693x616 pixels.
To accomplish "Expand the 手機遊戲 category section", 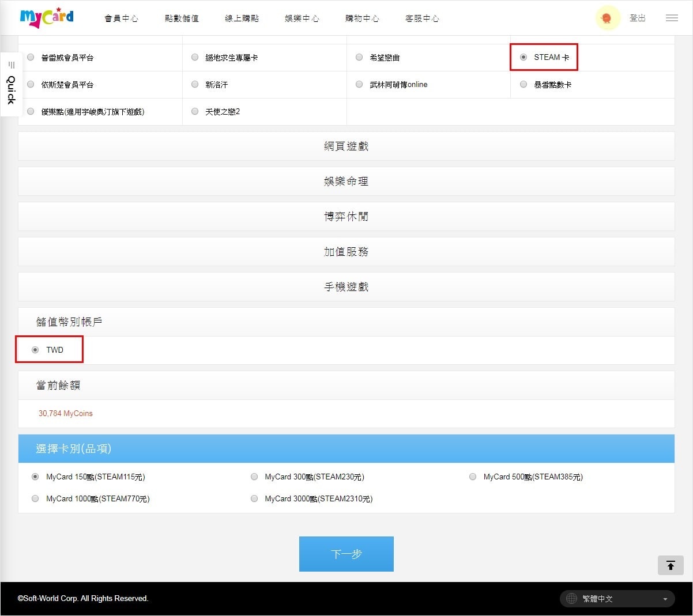I will (346, 287).
